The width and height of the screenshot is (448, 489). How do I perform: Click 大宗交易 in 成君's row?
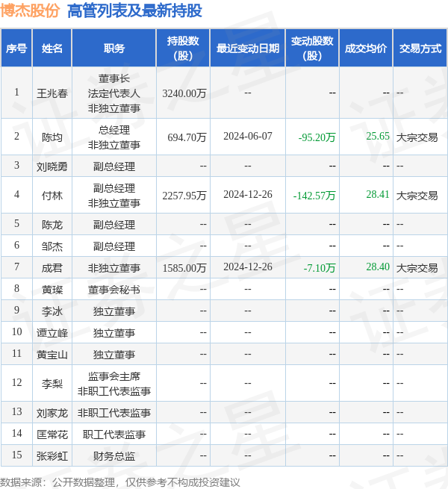point(417,267)
